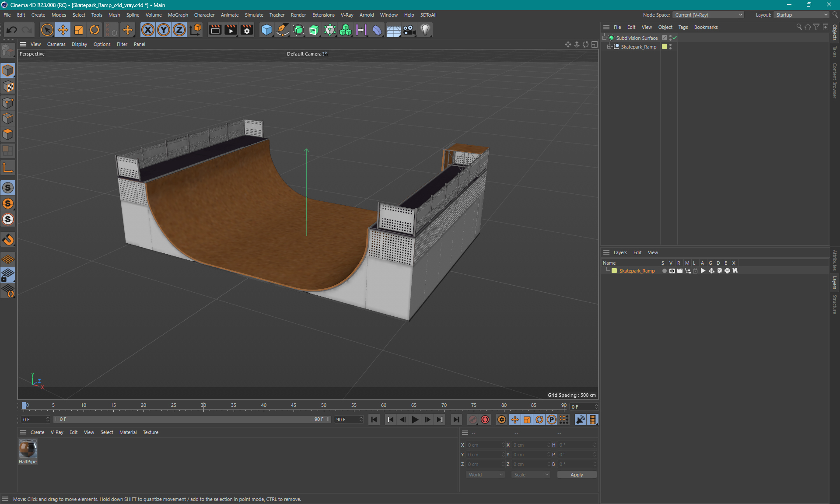
Task: Add an Extrude generator icon
Action: 314,30
